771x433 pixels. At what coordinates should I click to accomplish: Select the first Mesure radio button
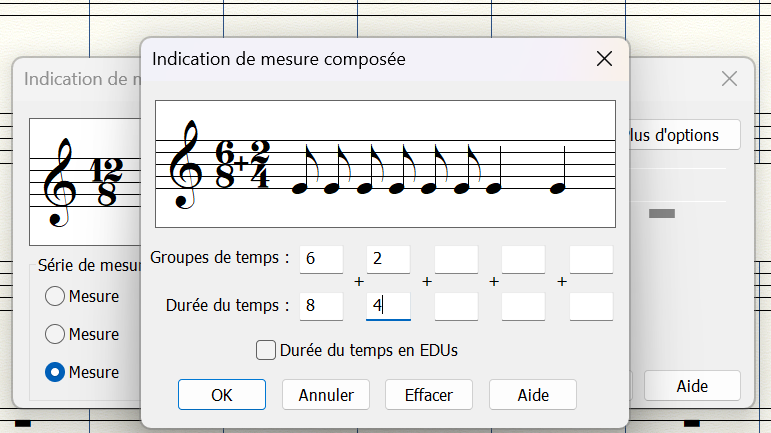pyautogui.click(x=56, y=296)
